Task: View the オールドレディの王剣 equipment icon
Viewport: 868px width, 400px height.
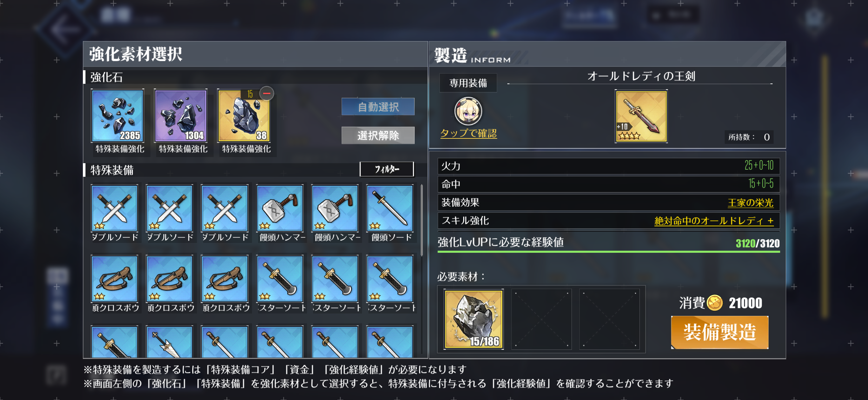Action: tap(641, 116)
